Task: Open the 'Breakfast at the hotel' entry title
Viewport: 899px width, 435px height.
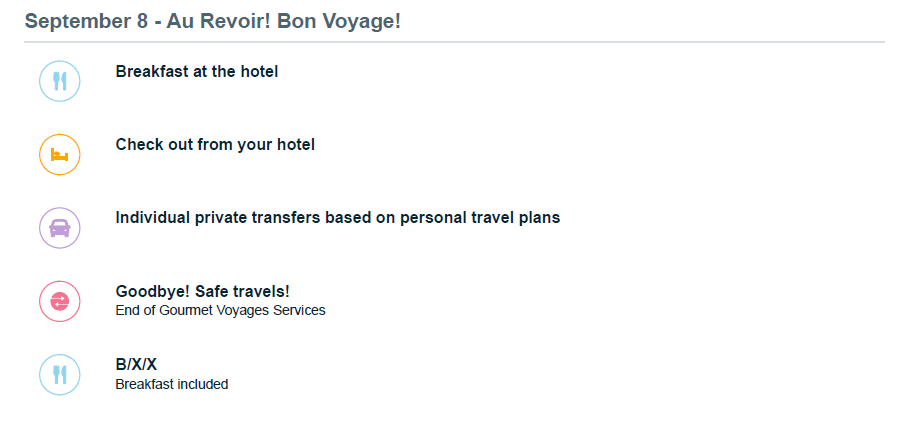Action: 197,71
